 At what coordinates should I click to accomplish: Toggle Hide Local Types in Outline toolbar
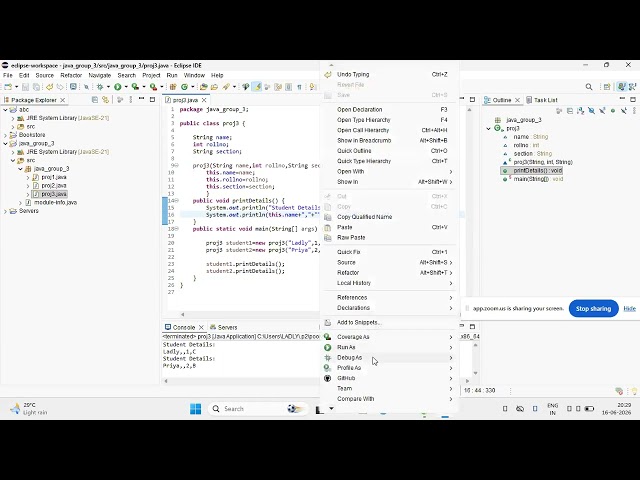(624, 111)
